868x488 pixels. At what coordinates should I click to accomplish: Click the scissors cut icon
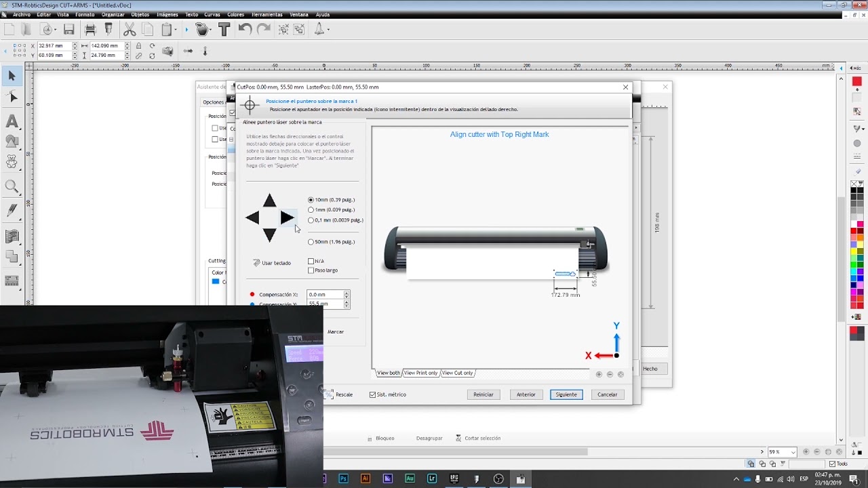click(x=129, y=29)
